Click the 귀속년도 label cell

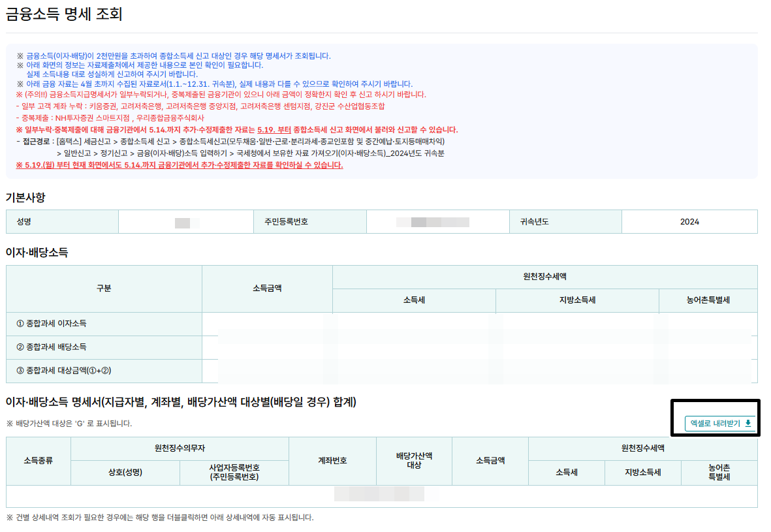coord(565,222)
